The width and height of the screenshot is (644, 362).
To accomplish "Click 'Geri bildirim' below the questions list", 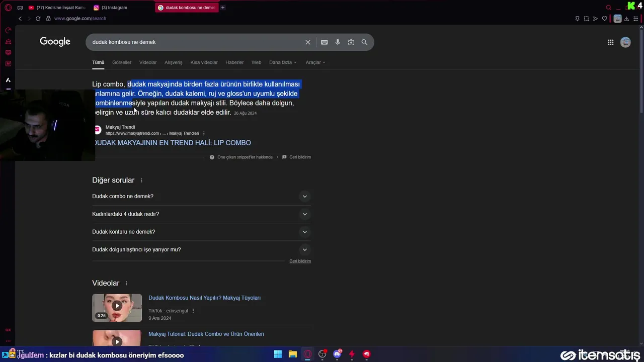I will (x=300, y=261).
